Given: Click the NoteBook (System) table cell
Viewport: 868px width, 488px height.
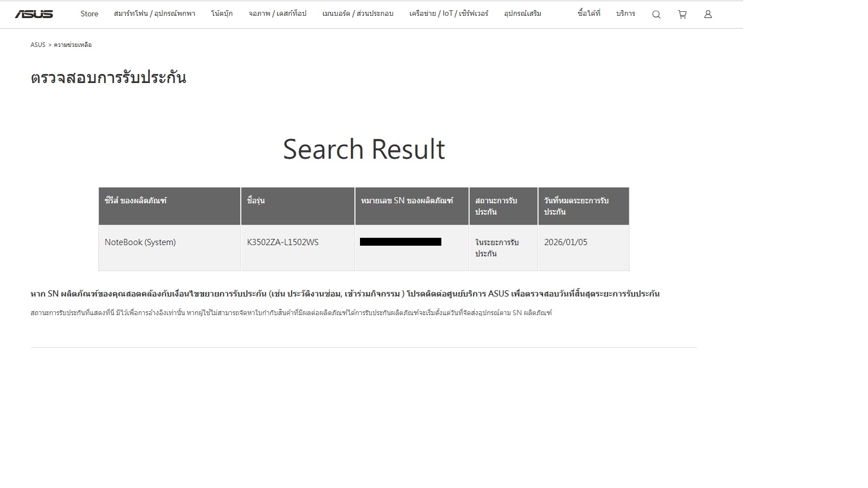Looking at the screenshot, I should (x=140, y=242).
